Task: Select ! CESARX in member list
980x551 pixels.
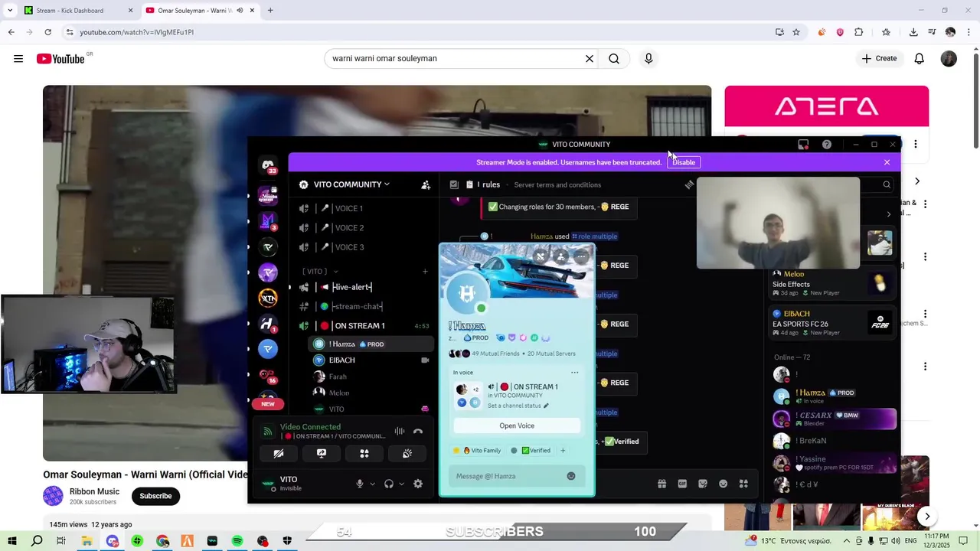Action: [835, 419]
